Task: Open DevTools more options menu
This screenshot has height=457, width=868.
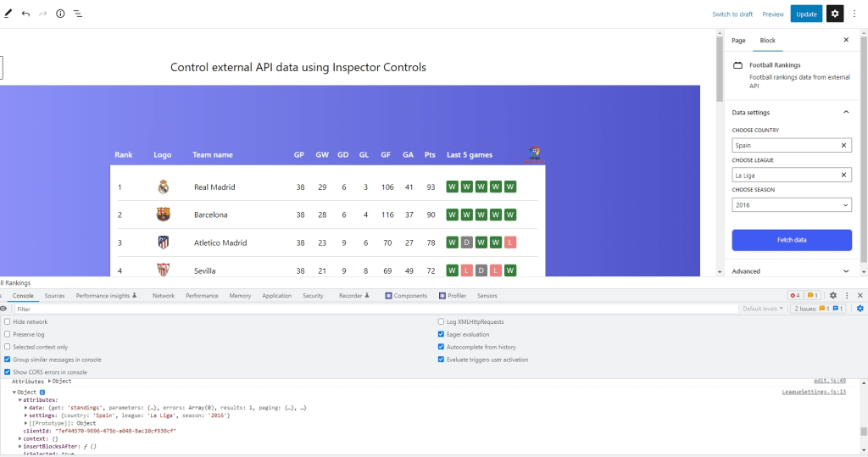Action: [847, 296]
